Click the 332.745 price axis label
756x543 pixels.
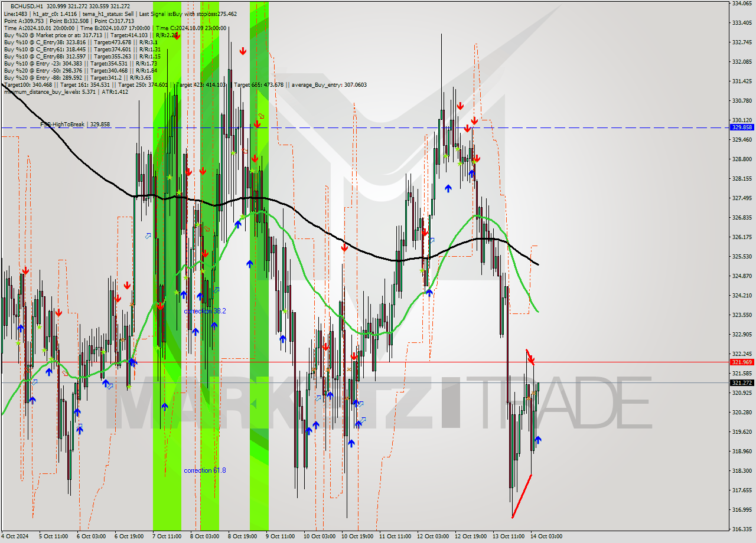(742, 42)
